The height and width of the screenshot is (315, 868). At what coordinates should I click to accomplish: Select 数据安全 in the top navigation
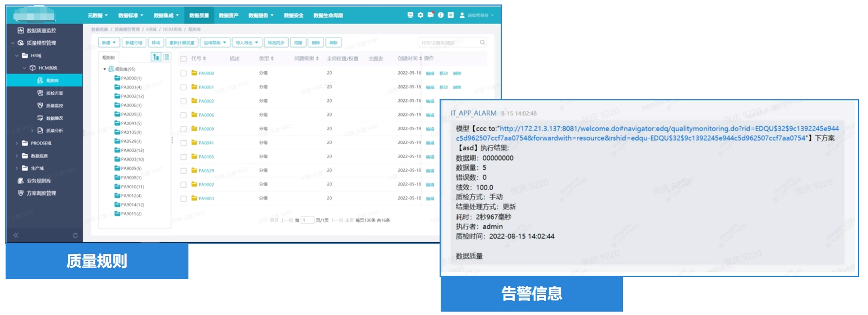293,16
